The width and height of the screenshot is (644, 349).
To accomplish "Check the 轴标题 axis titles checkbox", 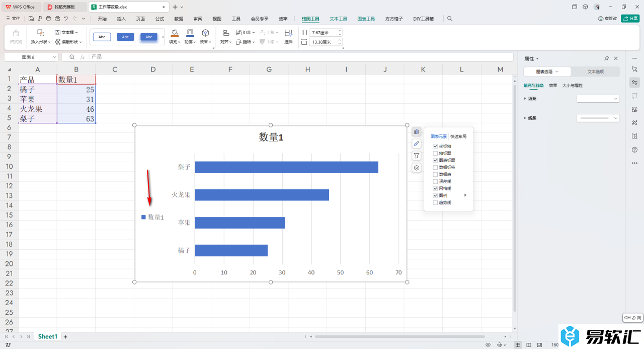I will 435,153.
